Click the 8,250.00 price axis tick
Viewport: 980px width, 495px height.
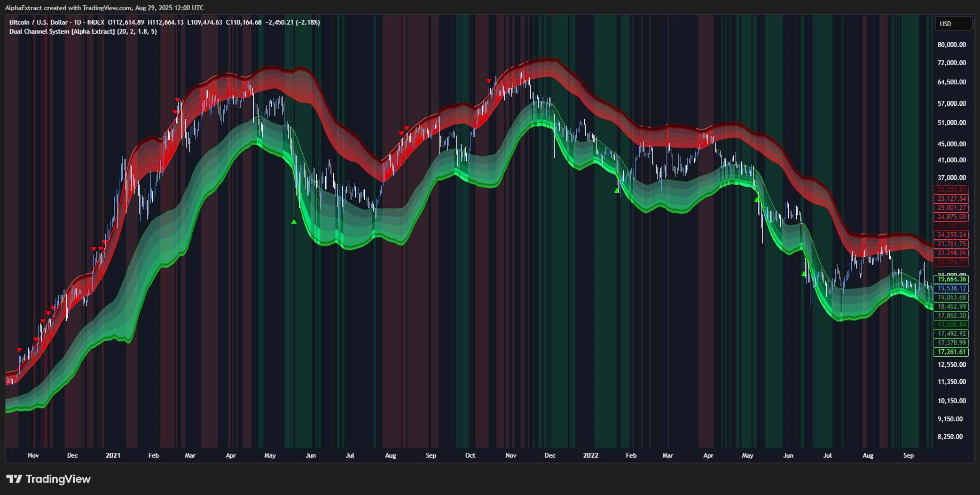pyautogui.click(x=950, y=437)
